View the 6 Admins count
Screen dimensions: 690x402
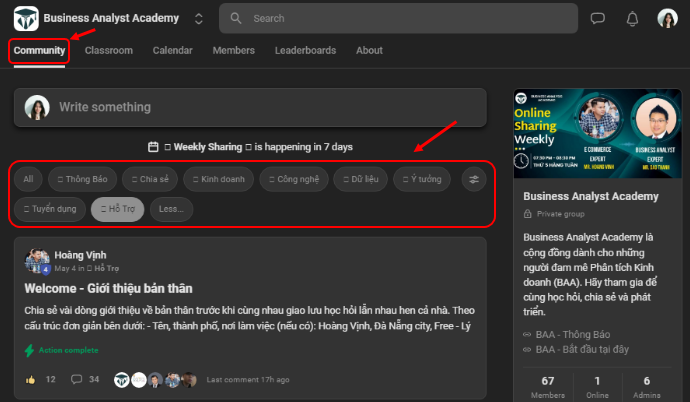pos(646,387)
